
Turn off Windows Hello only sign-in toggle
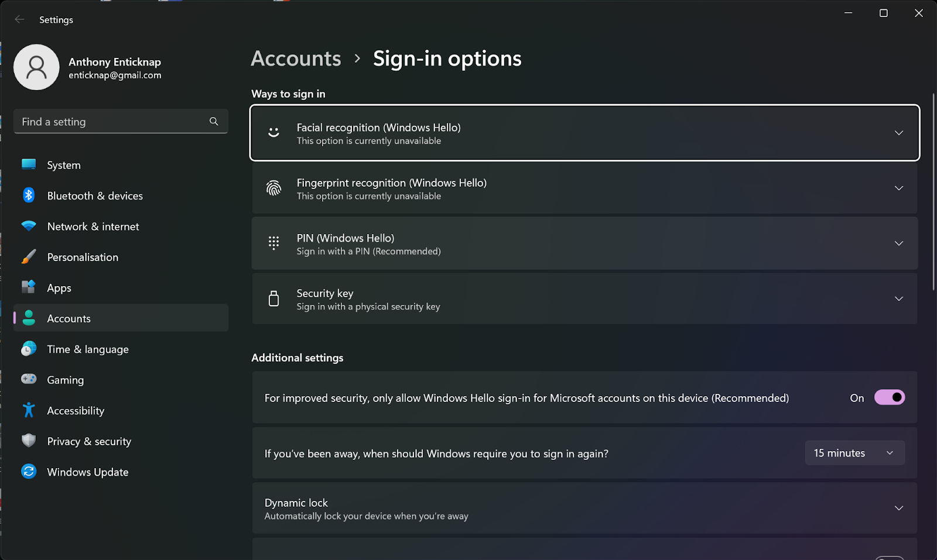coord(890,397)
